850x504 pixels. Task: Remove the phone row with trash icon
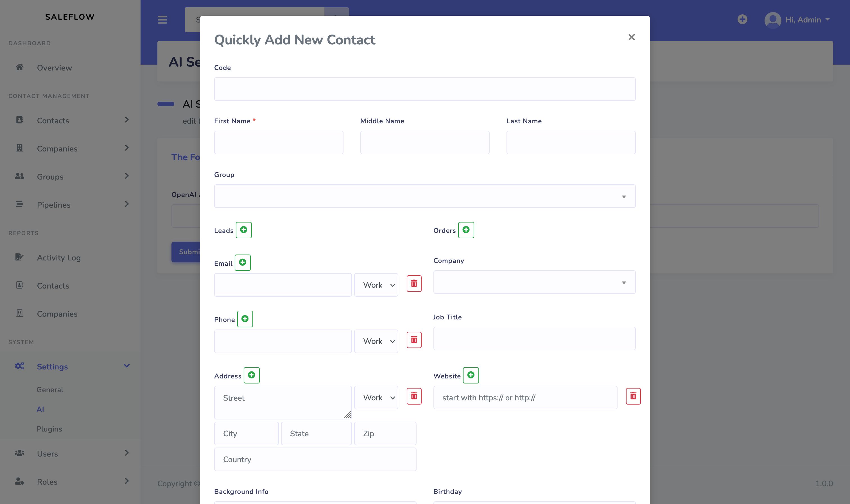pos(414,340)
